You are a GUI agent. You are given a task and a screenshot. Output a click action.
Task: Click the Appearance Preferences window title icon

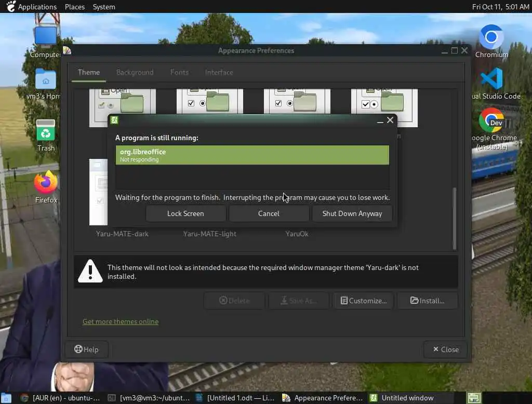coord(67,50)
